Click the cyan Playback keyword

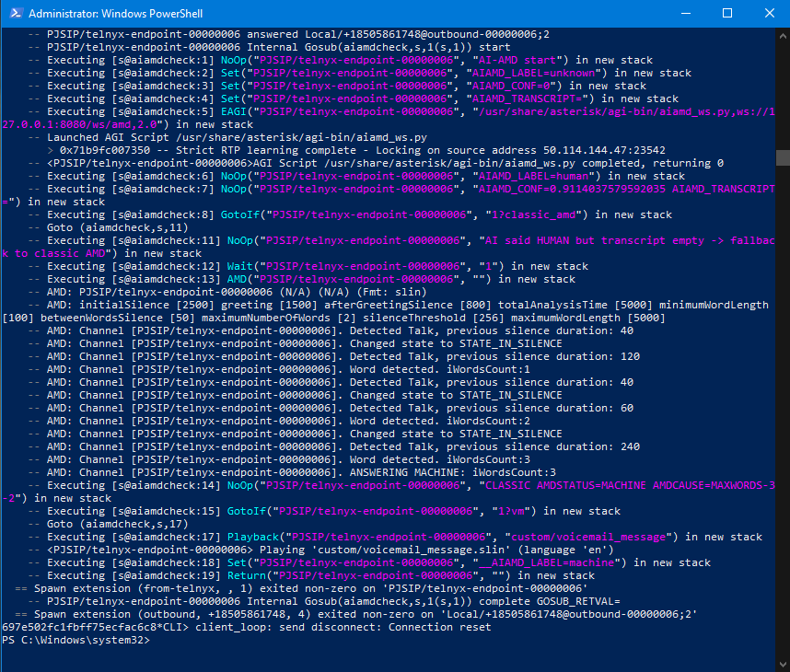(253, 537)
